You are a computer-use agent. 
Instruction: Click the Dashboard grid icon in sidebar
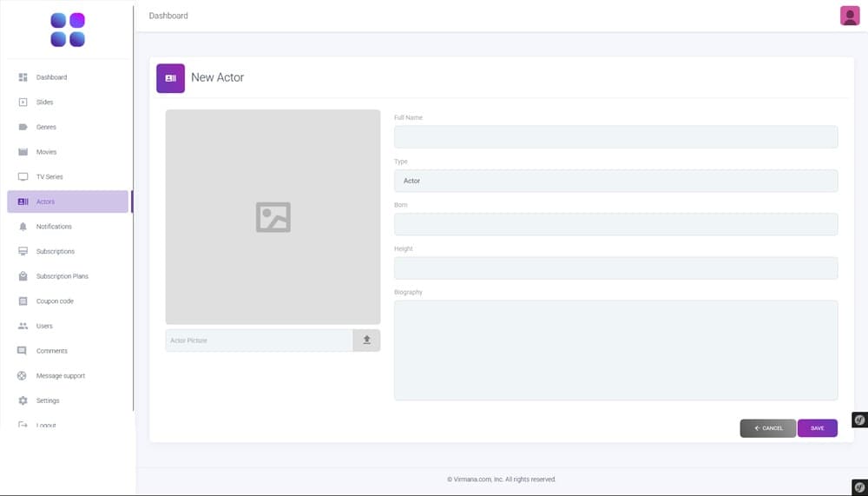pos(23,77)
